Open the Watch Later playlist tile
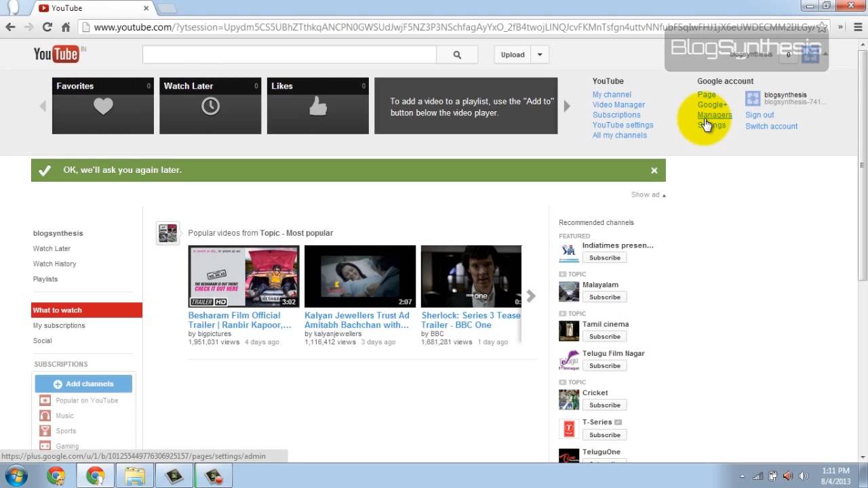The image size is (868, 488). click(x=210, y=106)
